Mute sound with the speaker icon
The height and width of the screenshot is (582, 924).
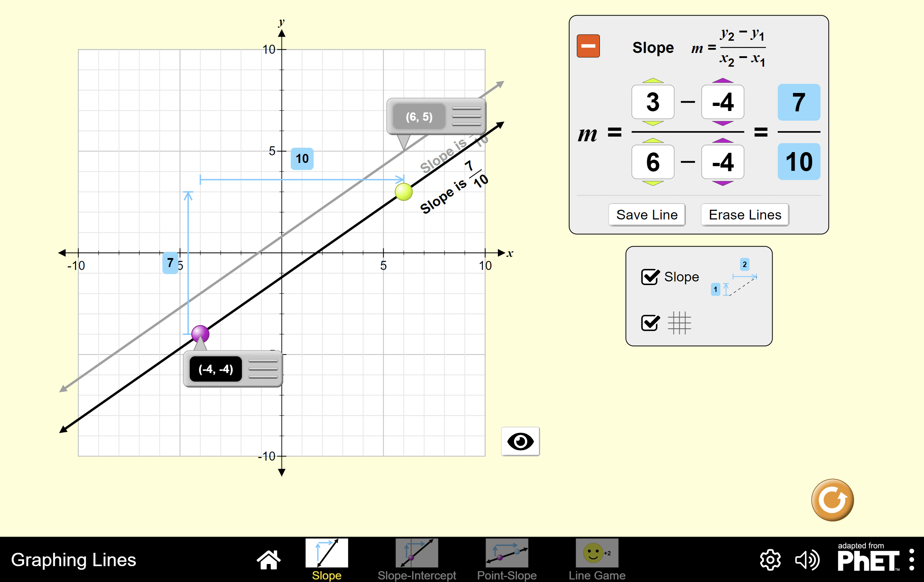(x=807, y=560)
